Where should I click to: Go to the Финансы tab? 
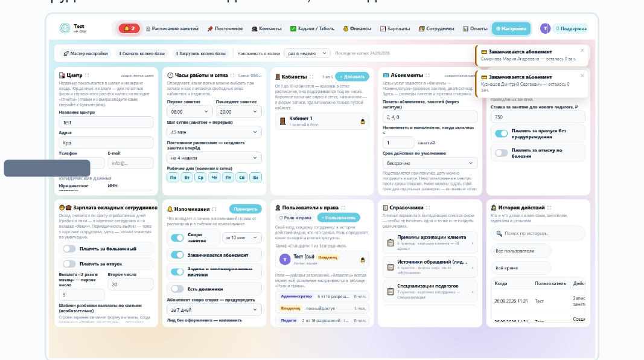tap(357, 29)
